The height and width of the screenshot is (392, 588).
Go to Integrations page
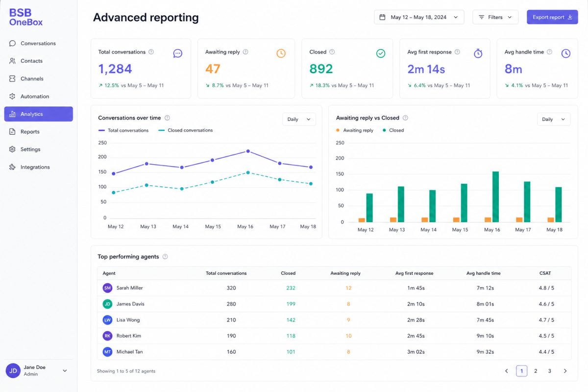click(x=38, y=167)
